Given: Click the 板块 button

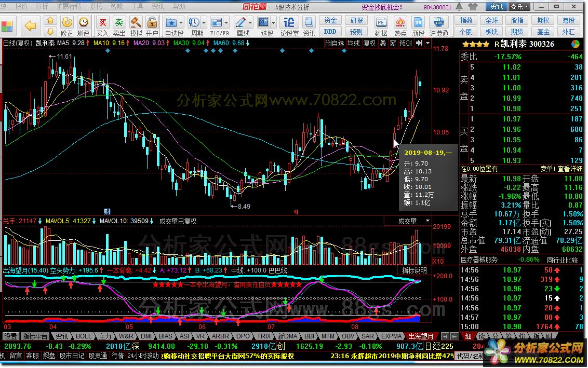Looking at the screenshot, I should 491,32.
